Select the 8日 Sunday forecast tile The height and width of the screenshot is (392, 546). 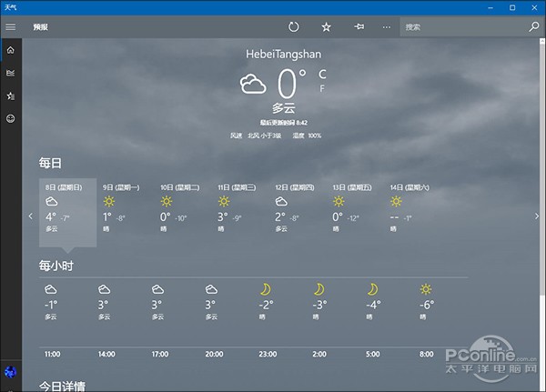tap(68, 213)
